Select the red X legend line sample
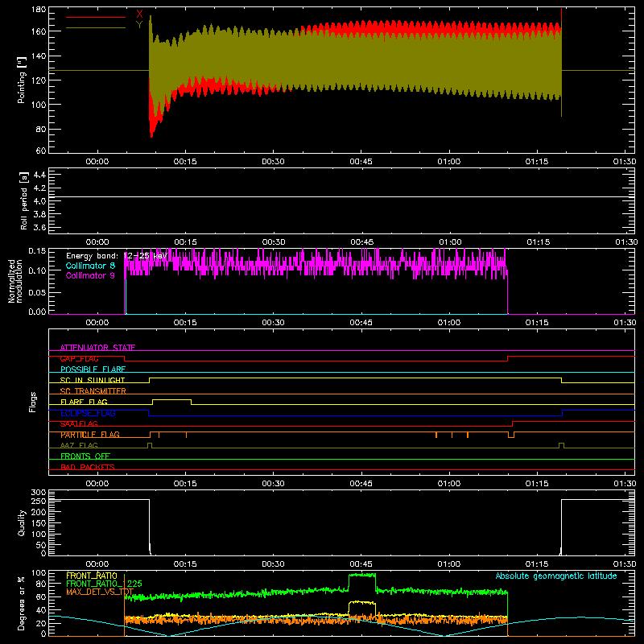Image resolution: width=644 pixels, height=644 pixels. (x=96, y=17)
